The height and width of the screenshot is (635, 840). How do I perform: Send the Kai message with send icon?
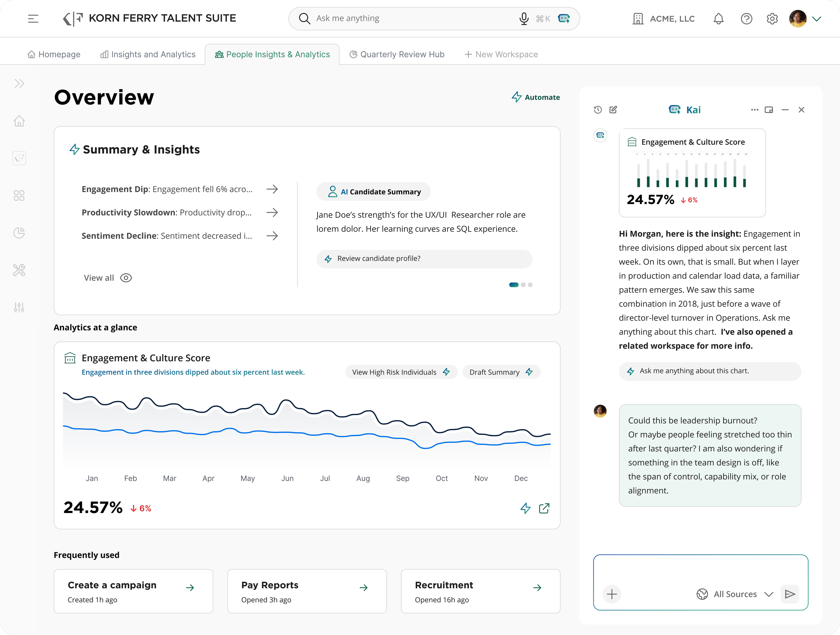[790, 594]
